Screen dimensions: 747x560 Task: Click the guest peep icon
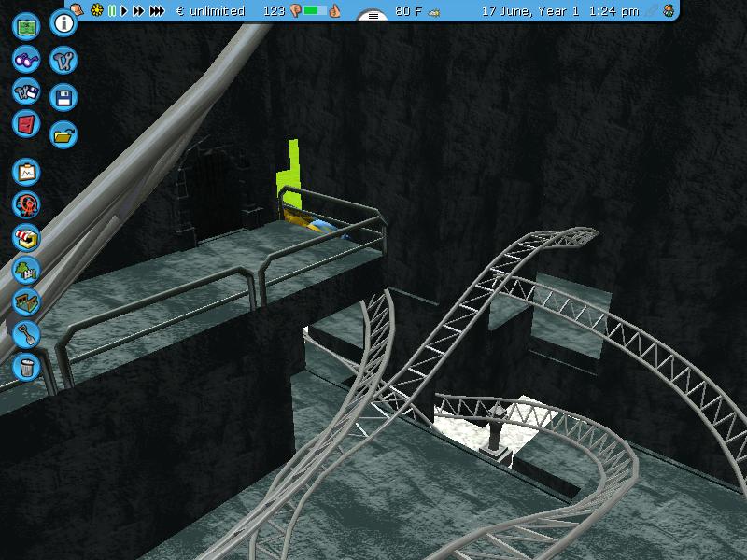tap(669, 11)
